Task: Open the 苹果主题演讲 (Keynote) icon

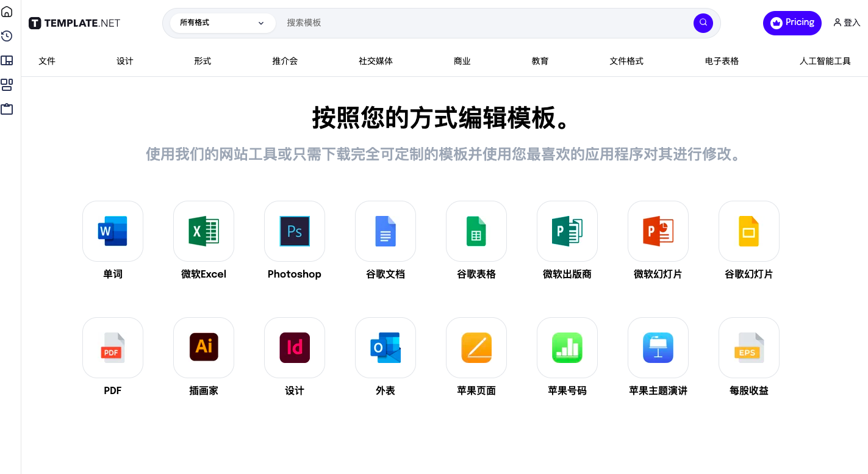Action: [658, 348]
